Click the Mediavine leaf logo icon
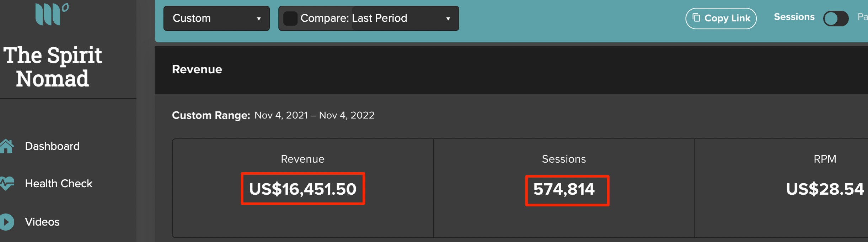Image resolution: width=868 pixels, height=242 pixels. 52,14
